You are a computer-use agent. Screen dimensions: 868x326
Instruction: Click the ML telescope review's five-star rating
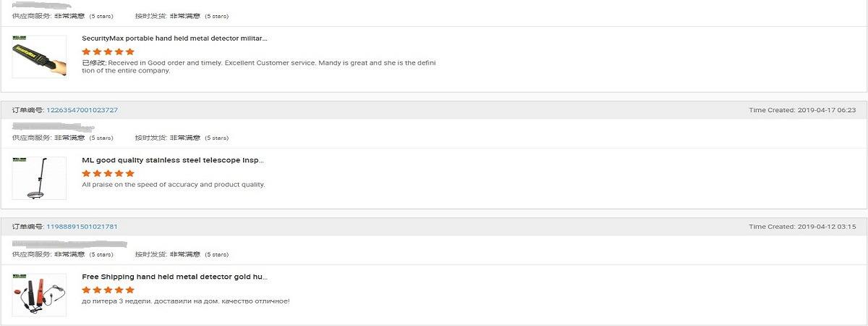pos(109,174)
